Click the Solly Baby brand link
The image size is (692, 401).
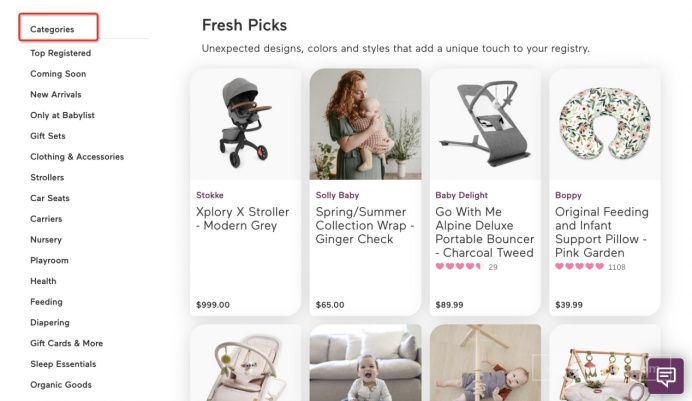tap(337, 195)
